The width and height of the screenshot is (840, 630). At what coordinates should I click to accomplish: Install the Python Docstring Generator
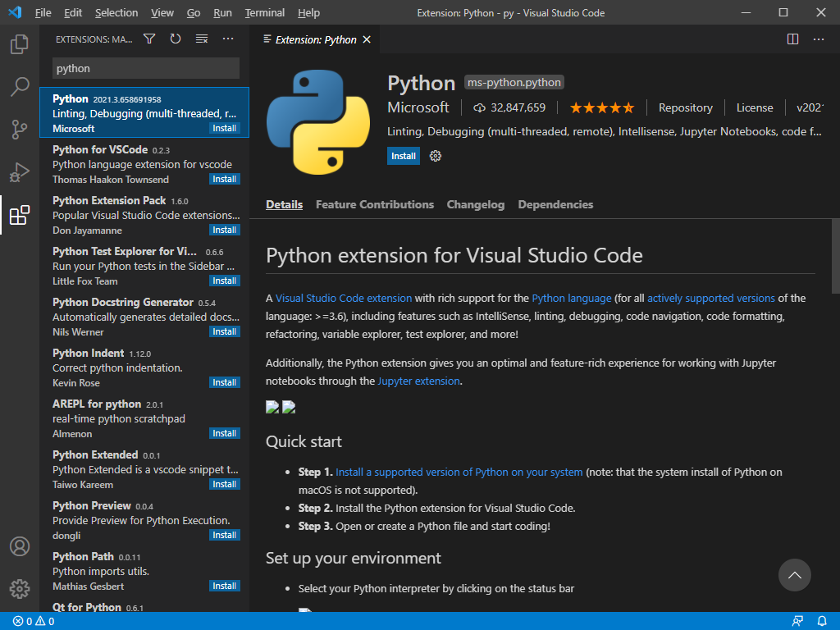[225, 331]
